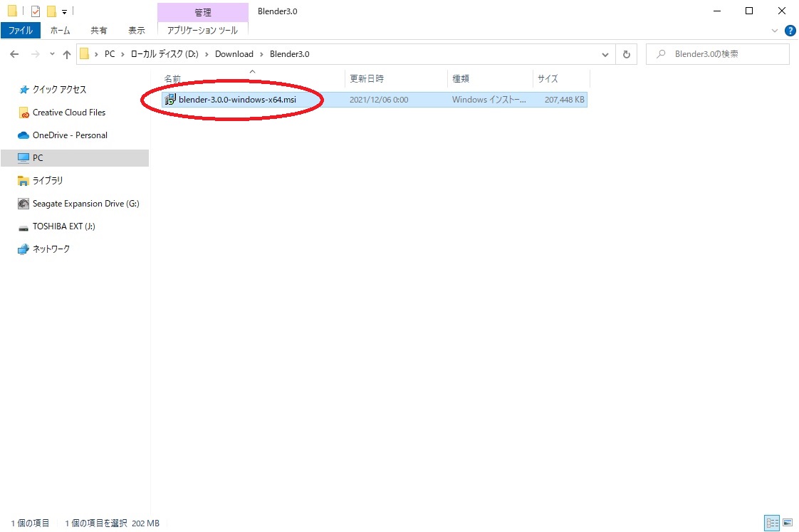This screenshot has width=799, height=532.
Task: Click the PC breadcrumb in address bar
Action: tap(110, 54)
